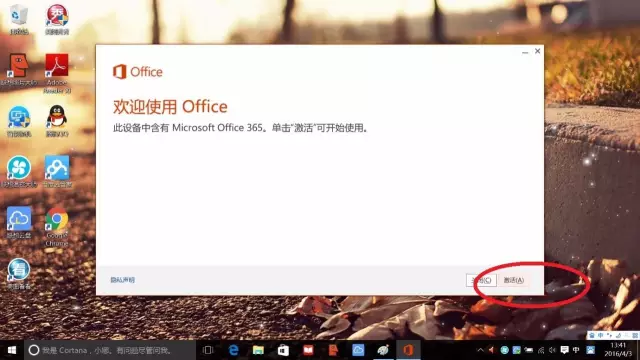The width and height of the screenshot is (640, 360).
Task: Open the paint palette taskbar app
Action: click(383, 350)
